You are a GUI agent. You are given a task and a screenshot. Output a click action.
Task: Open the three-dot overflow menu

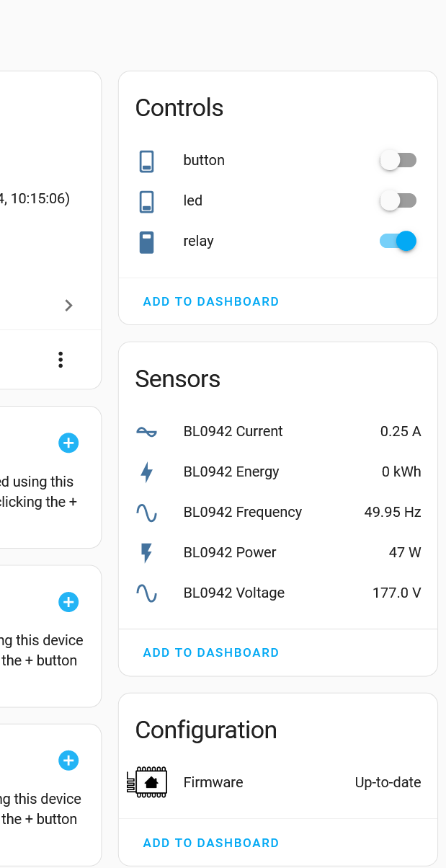point(61,360)
